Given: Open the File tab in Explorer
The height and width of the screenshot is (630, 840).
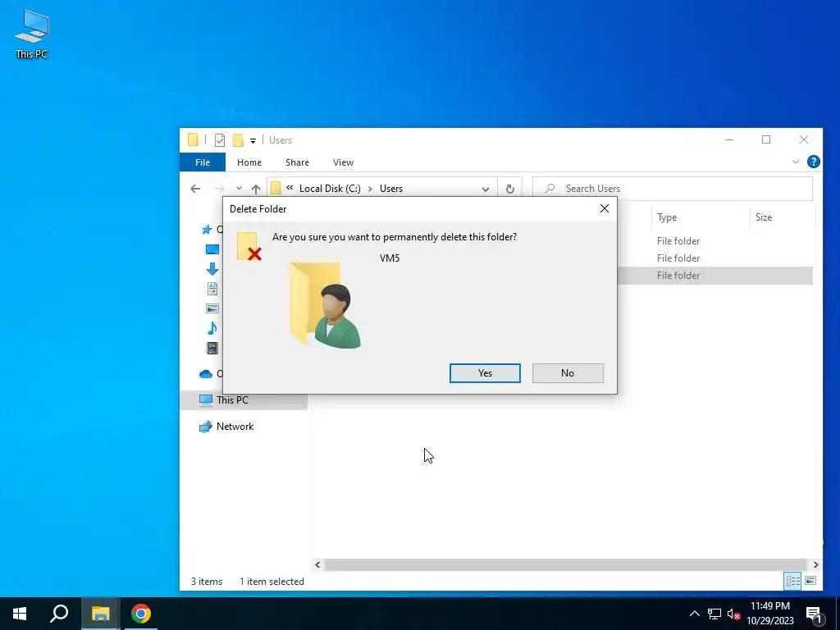Looking at the screenshot, I should tap(203, 162).
